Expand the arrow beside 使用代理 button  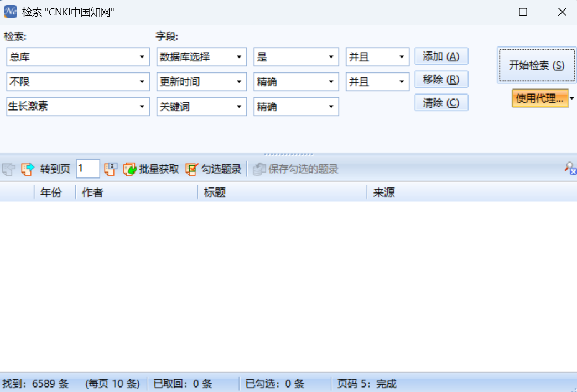coord(572,98)
